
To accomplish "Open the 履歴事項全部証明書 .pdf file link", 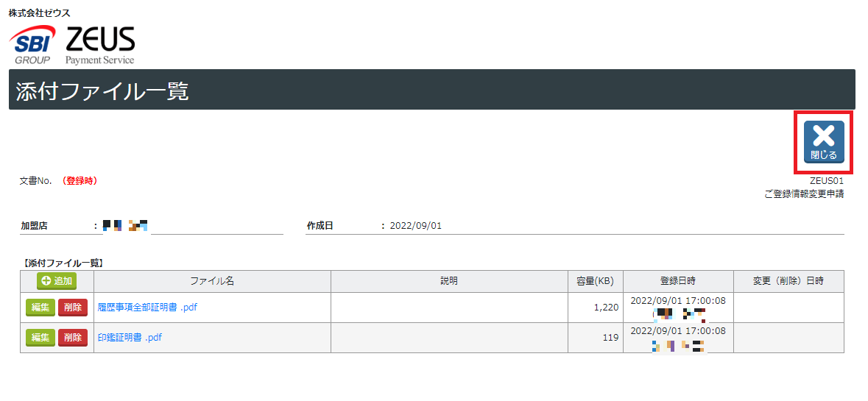I will [x=147, y=308].
